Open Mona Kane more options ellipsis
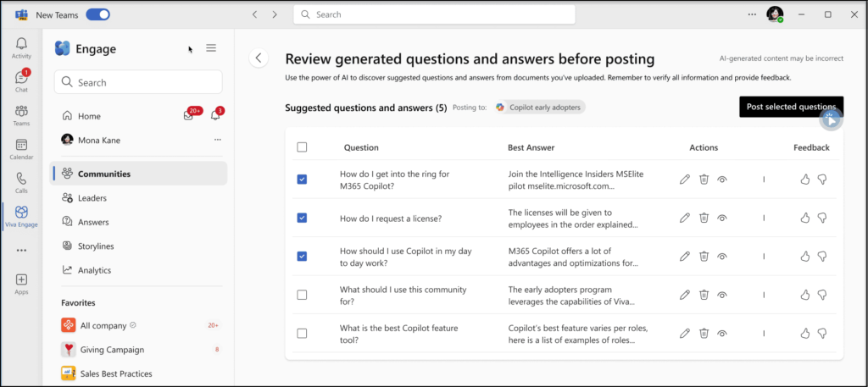 tap(218, 140)
